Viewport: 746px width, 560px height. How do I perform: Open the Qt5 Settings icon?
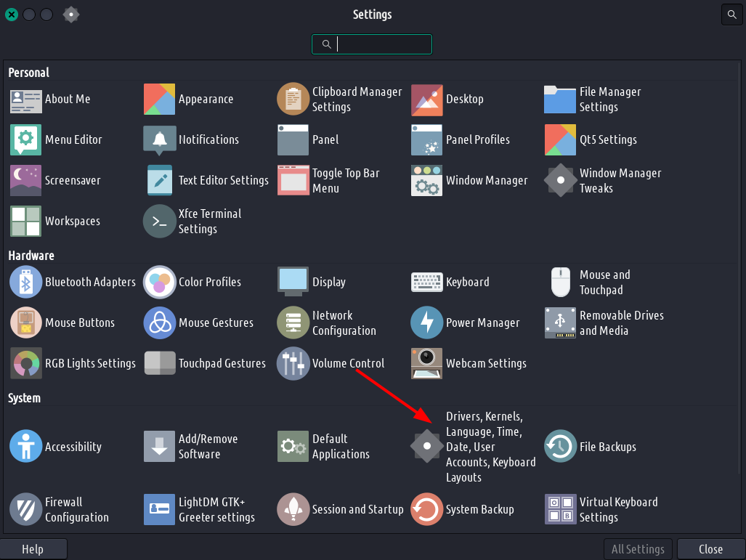point(560,140)
